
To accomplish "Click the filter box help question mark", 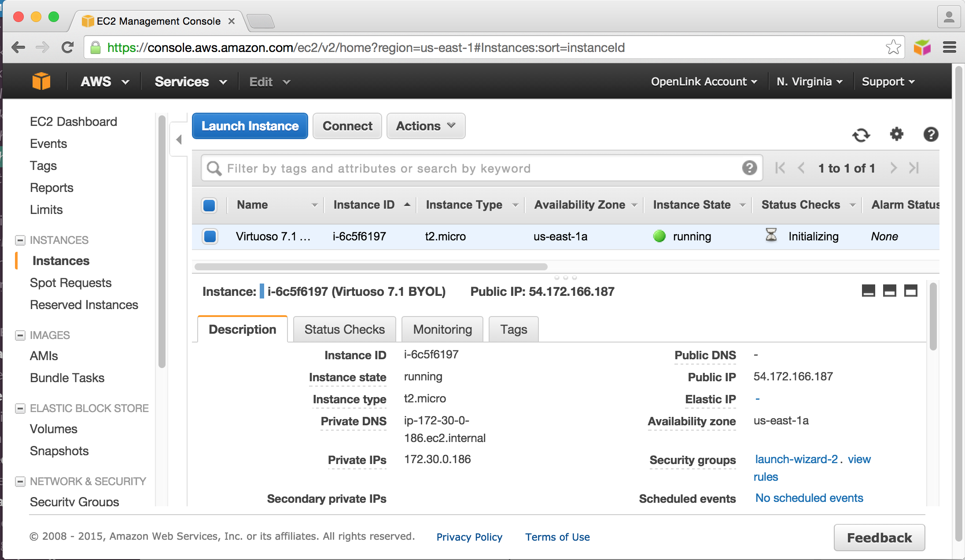I will pos(749,168).
